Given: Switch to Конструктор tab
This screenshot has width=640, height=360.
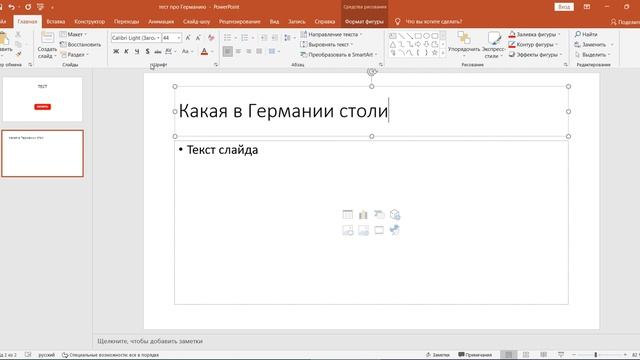Looking at the screenshot, I should coord(89,22).
